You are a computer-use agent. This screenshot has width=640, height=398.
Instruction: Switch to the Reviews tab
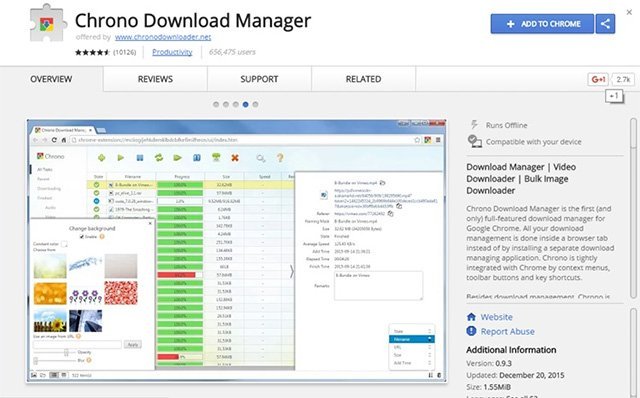point(155,79)
